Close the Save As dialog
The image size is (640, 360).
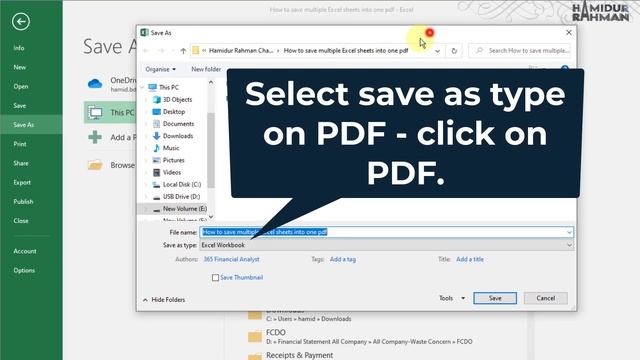point(569,33)
